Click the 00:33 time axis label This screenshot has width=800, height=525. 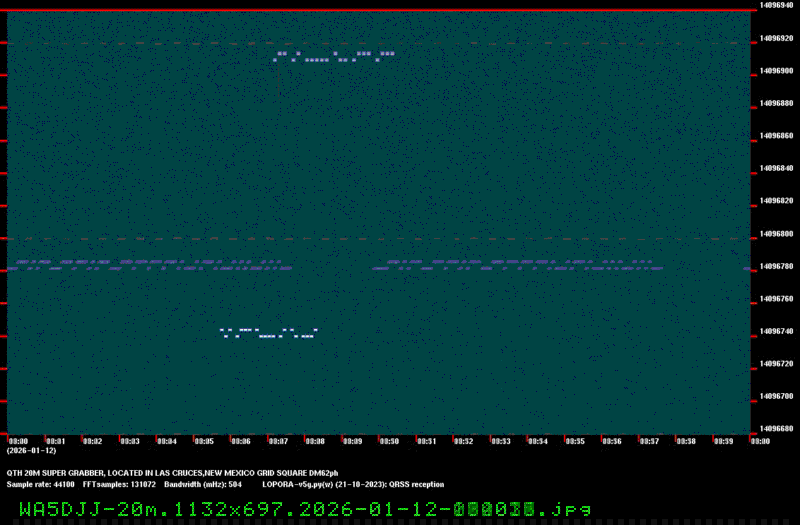coord(501,441)
